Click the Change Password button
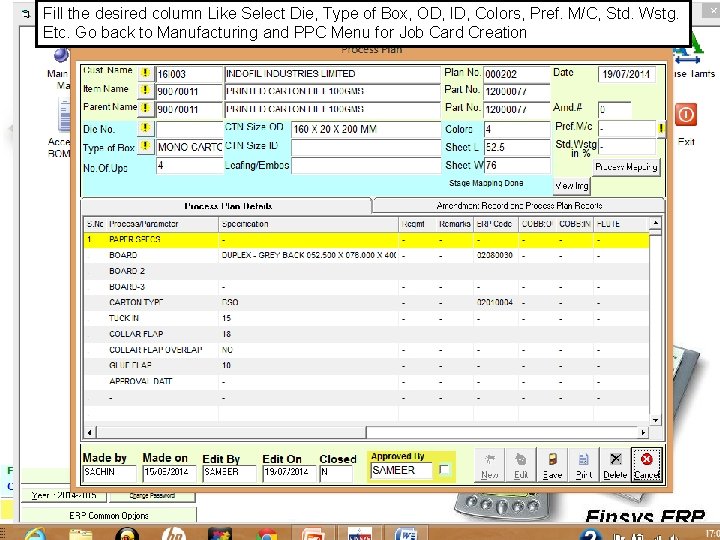This screenshot has height=540, width=720. (x=152, y=496)
